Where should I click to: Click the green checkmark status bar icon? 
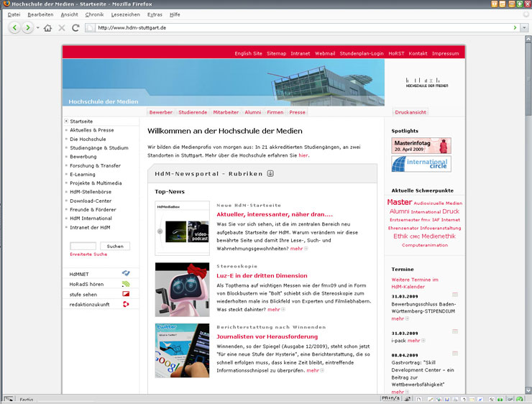(520, 399)
